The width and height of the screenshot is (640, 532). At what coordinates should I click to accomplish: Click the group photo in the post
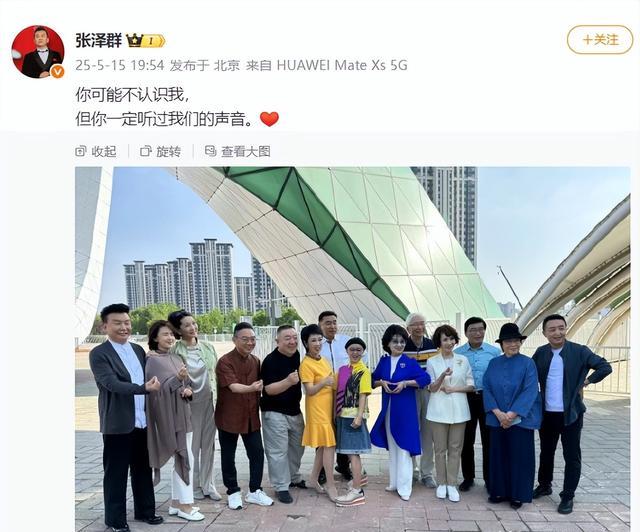pos(352,349)
